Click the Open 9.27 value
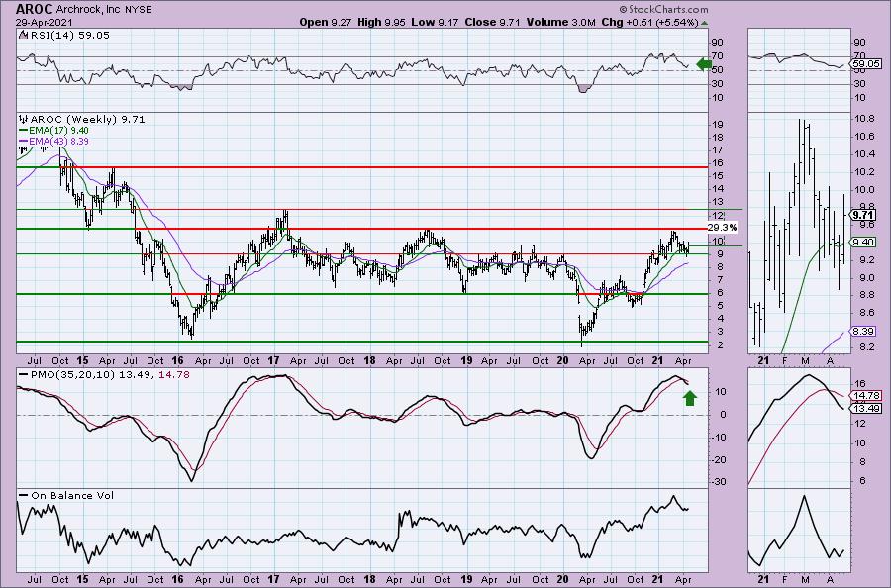This screenshot has width=891, height=588. pos(325,22)
